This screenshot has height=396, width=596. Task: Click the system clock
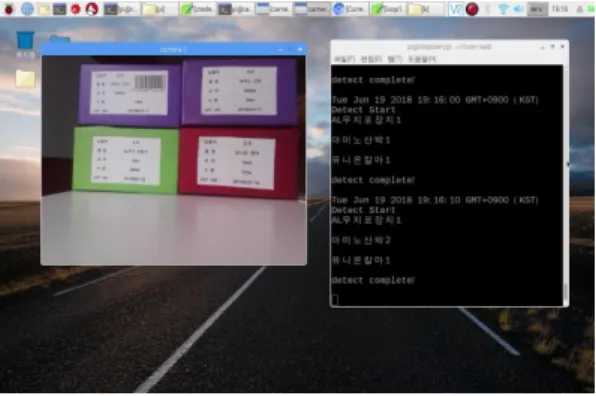click(560, 9)
